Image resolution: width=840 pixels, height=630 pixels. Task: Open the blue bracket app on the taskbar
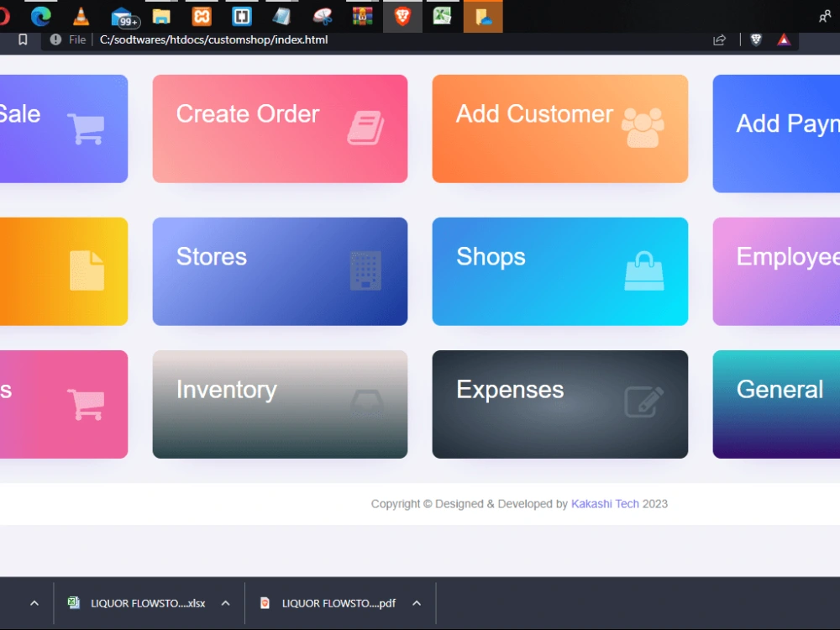tap(242, 17)
